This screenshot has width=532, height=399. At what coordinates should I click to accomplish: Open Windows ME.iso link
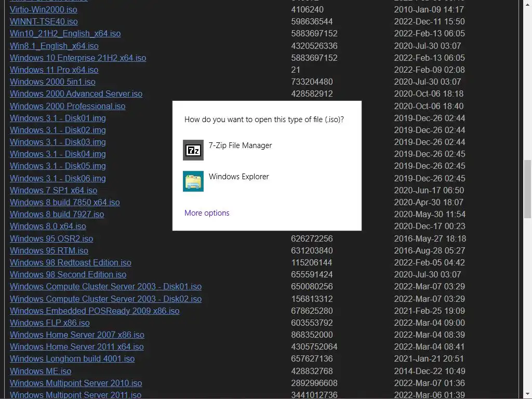coord(41,371)
